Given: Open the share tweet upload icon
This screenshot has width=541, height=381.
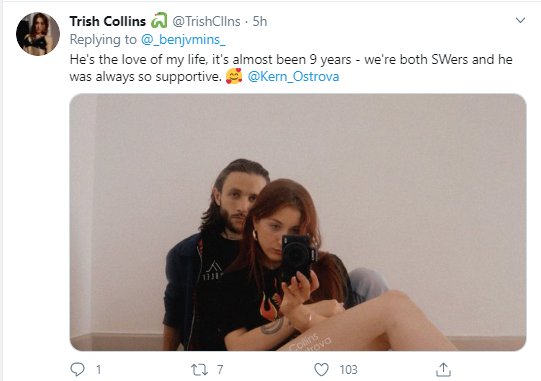Looking at the screenshot, I should click(x=443, y=369).
